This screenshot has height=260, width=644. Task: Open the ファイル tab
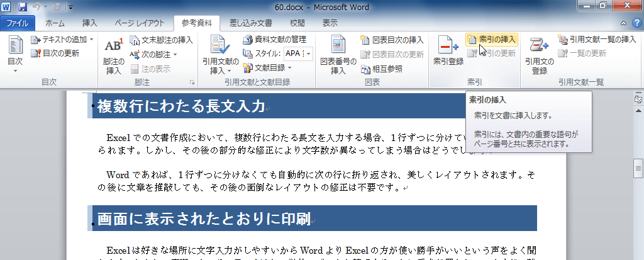coord(18,23)
